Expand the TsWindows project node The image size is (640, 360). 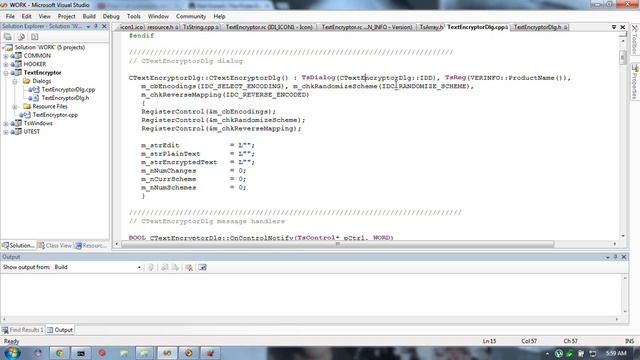click(x=6, y=124)
